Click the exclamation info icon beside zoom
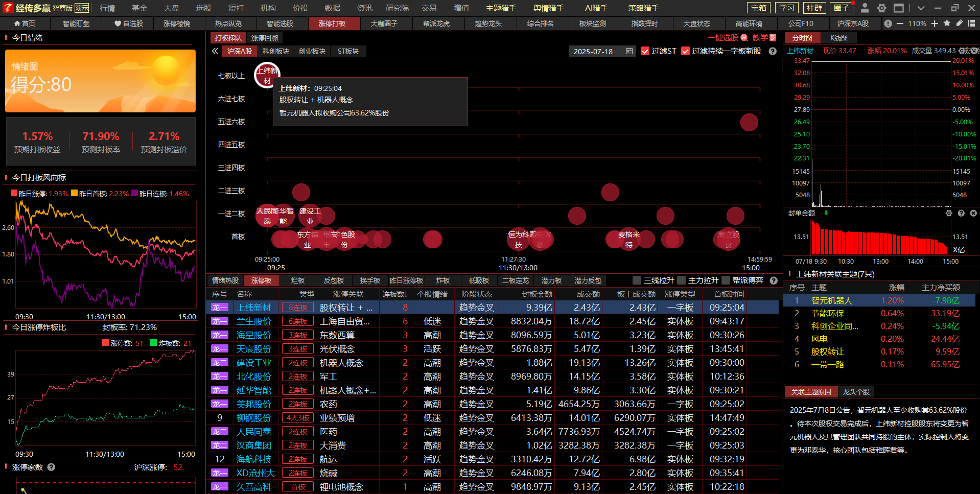Screen dimensions: 980x494 888,23
